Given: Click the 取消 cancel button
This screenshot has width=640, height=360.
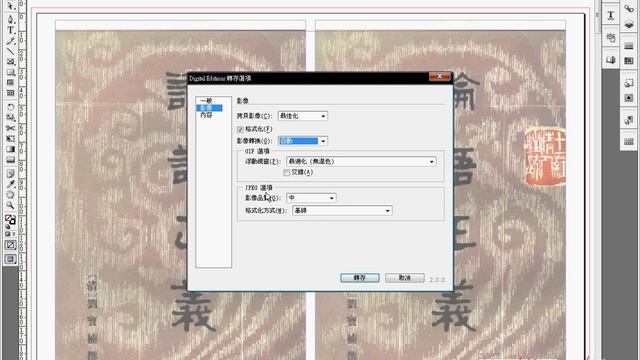Looking at the screenshot, I should tap(405, 278).
